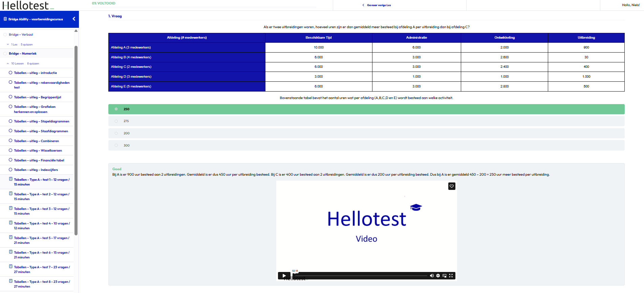This screenshot has height=293, width=644.
Task: Open Bridge Ability – voorbereidingscursus course link
Action: [36, 19]
